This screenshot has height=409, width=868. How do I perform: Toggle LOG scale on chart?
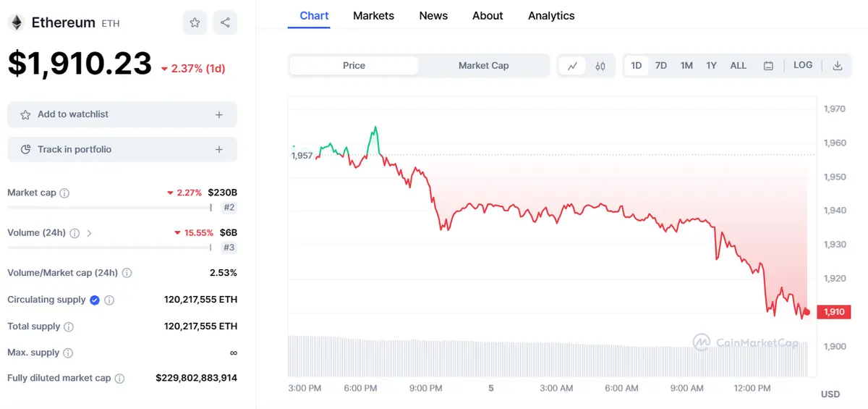click(803, 65)
